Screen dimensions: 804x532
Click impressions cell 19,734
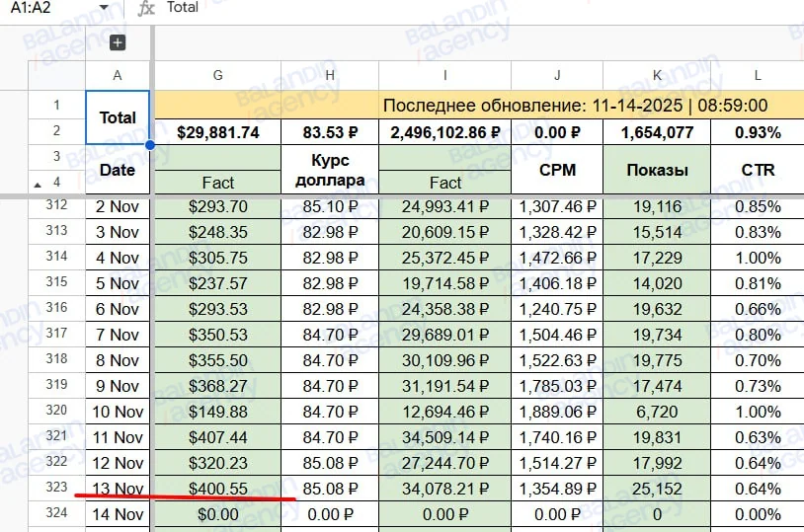coord(658,335)
